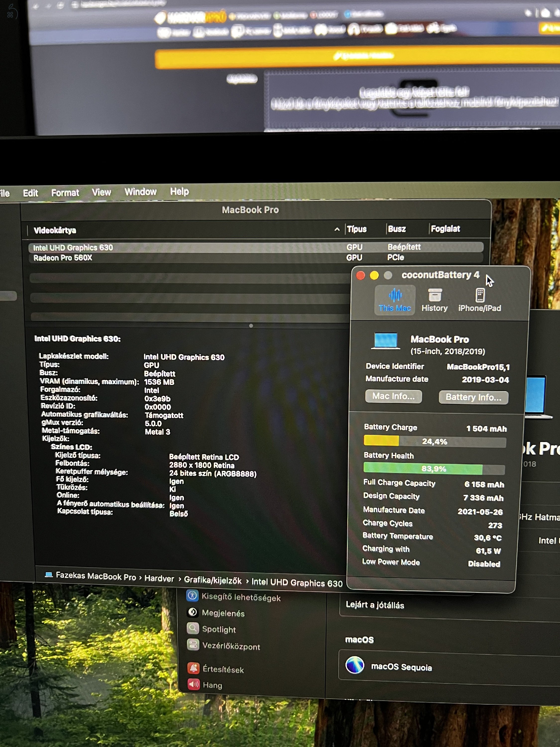The height and width of the screenshot is (747, 560).
Task: Click the Grafika/kijelzők path breadcrumb
Action: (x=213, y=580)
